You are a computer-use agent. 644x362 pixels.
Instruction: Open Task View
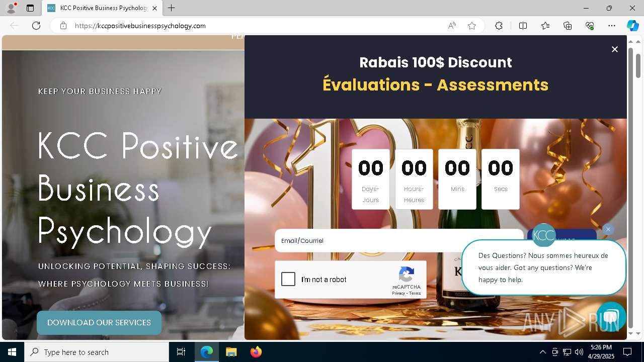coord(181,352)
